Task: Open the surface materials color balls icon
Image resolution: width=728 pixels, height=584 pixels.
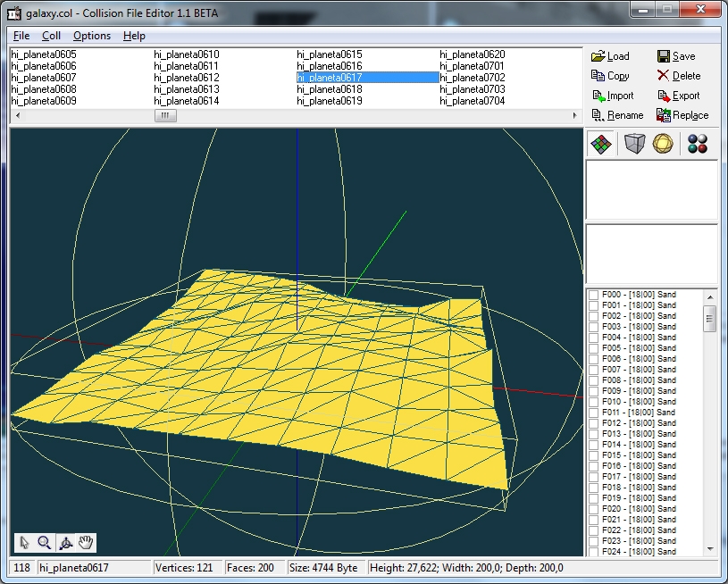Action: (x=698, y=144)
